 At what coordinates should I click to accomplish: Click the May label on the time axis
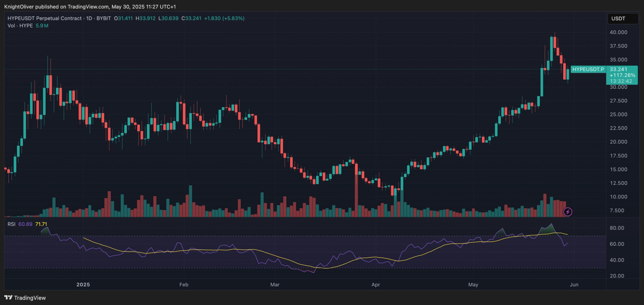(x=473, y=284)
